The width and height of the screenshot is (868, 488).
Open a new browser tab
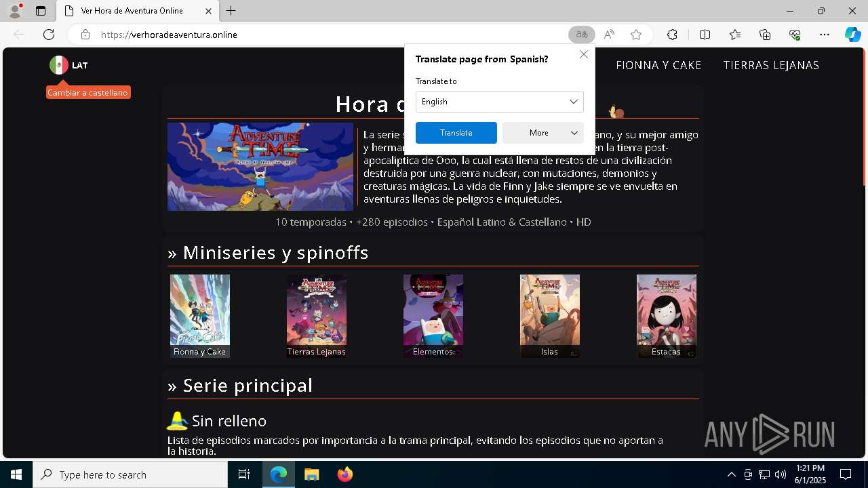coord(231,11)
